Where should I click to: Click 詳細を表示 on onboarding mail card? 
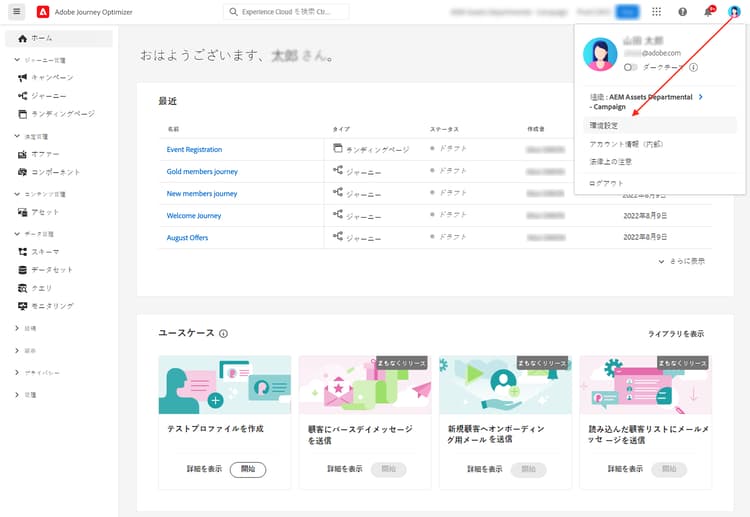pyautogui.click(x=485, y=469)
